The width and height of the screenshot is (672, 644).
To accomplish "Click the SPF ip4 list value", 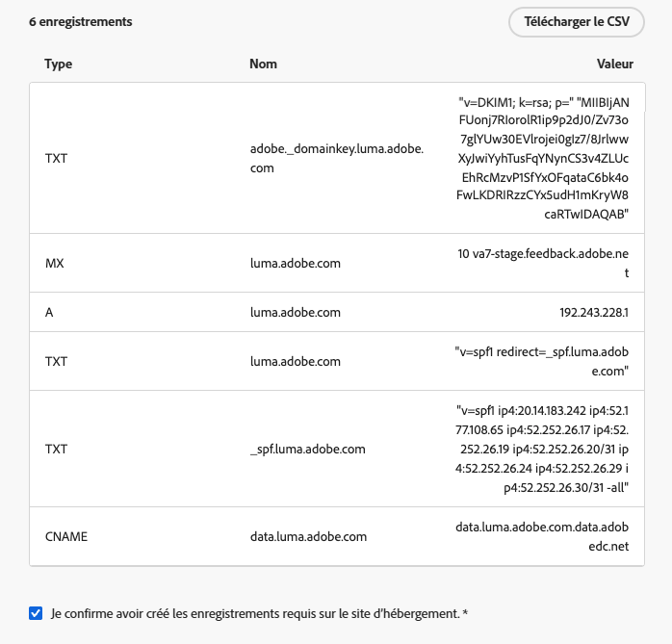I will pyautogui.click(x=542, y=449).
